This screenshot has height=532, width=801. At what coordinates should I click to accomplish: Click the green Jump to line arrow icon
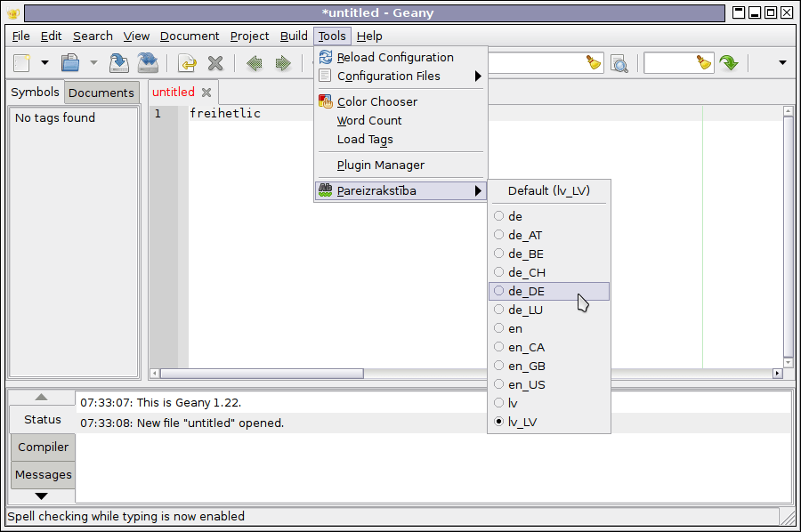[x=729, y=63]
